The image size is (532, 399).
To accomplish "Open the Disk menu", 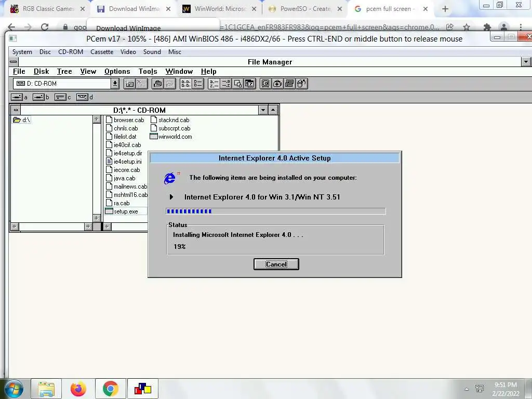I will coord(42,71).
